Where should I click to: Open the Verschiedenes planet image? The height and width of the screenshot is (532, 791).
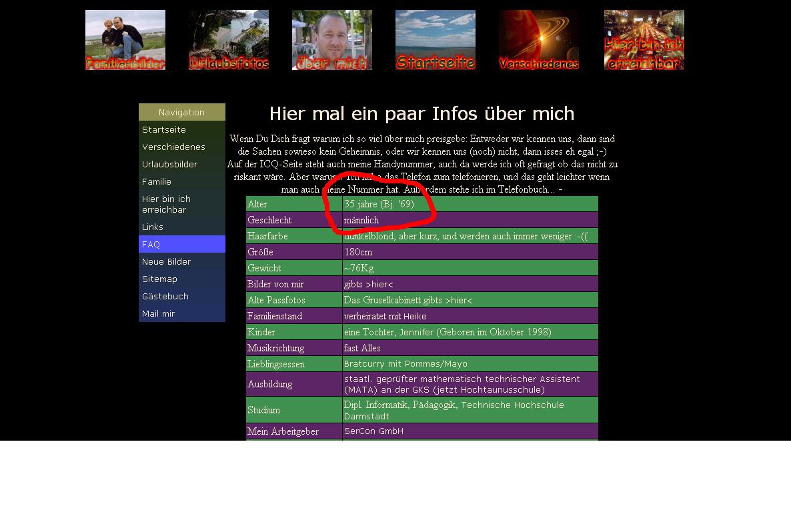[x=539, y=40]
